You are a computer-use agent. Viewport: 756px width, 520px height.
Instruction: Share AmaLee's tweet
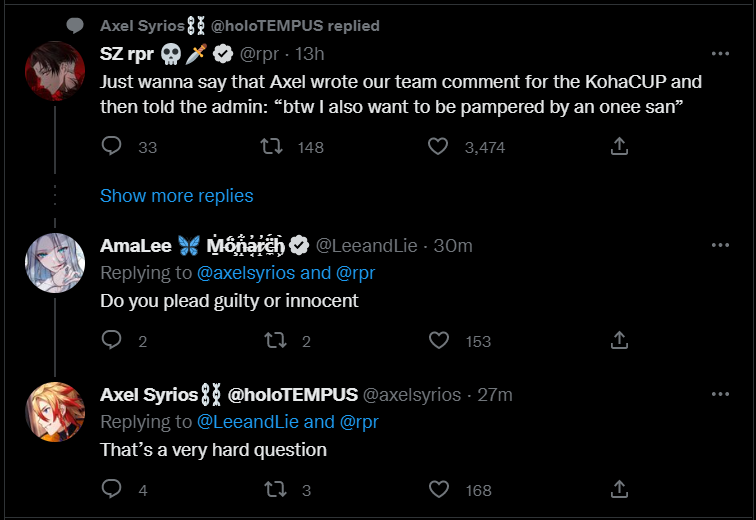point(619,340)
